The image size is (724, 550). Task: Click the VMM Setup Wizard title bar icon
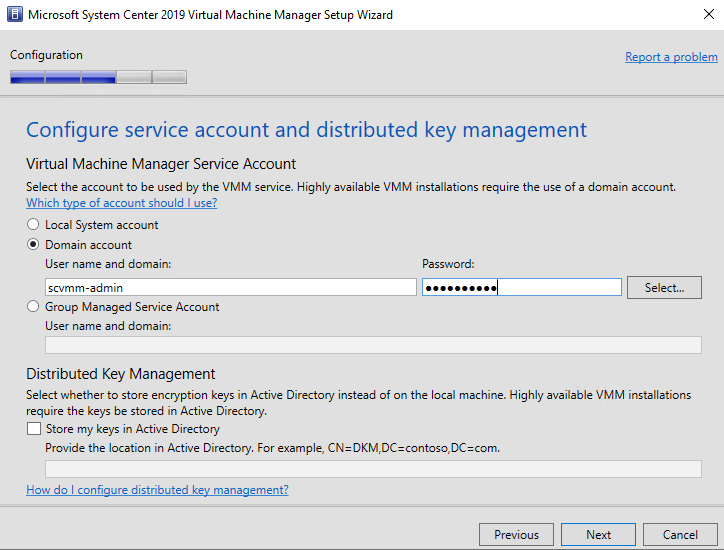(x=15, y=14)
